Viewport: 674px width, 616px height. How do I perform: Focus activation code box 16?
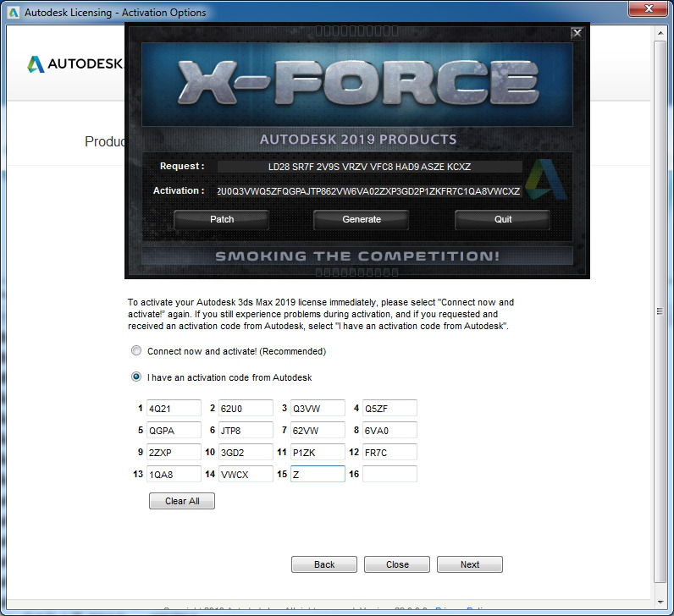point(389,474)
